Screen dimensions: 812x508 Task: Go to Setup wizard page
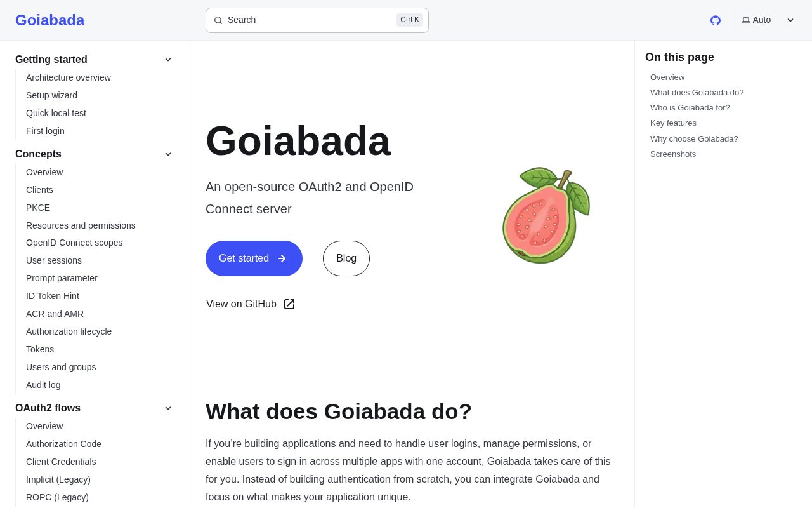[51, 95]
